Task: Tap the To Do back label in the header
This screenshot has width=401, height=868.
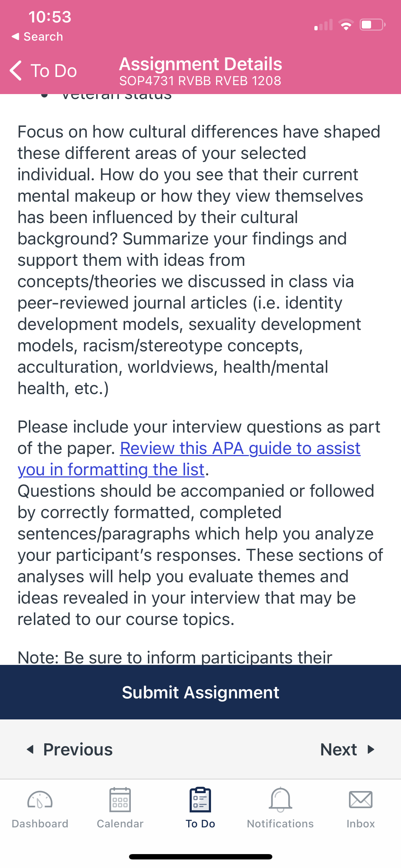Action: [x=54, y=71]
